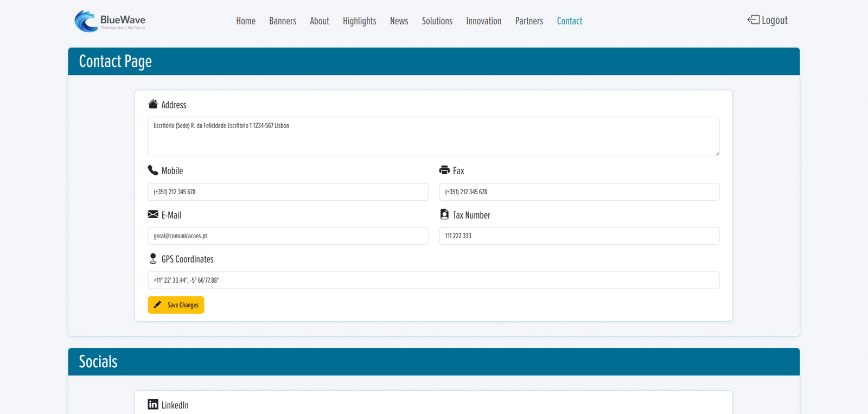
Task: Click into the Mobile number field
Action: click(x=288, y=192)
